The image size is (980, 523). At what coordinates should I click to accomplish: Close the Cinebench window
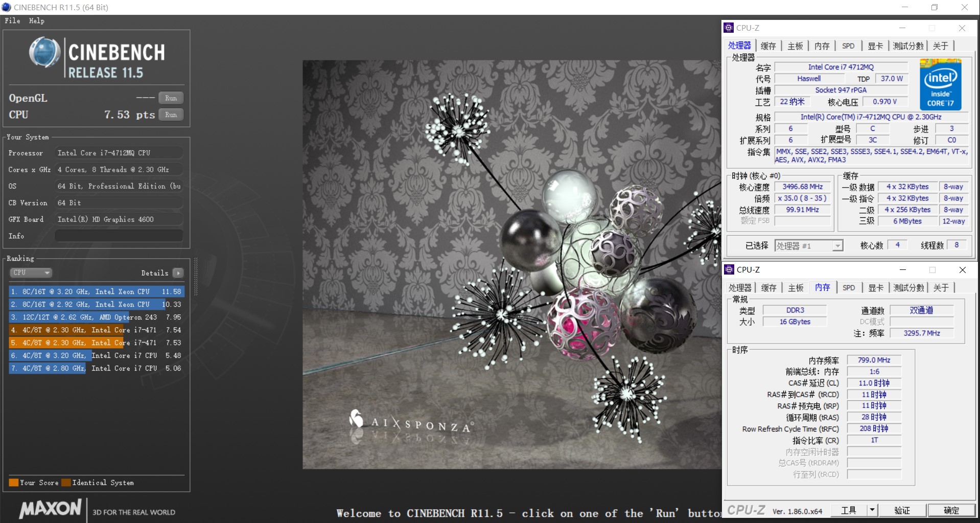965,7
